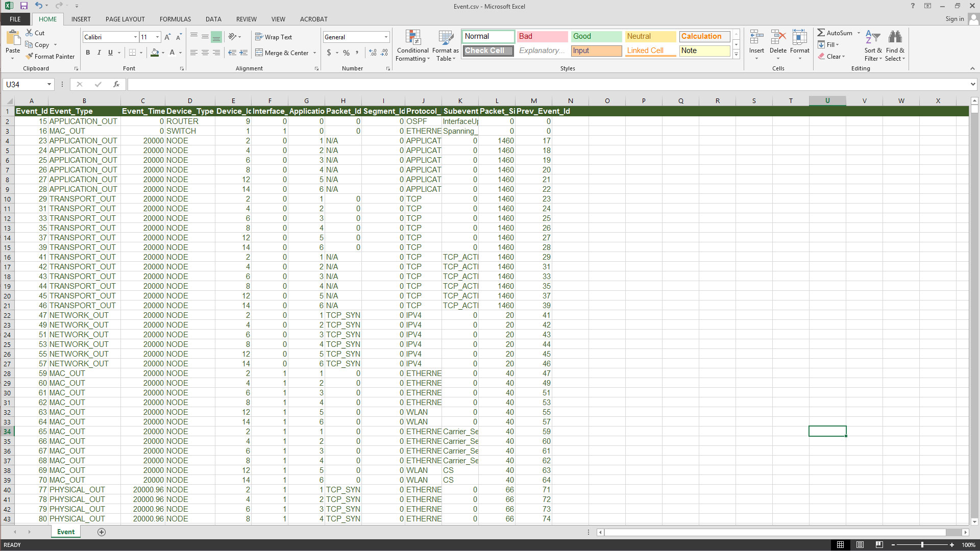Toggle italic formatting
Viewport: 980px width, 551px height.
click(99, 53)
